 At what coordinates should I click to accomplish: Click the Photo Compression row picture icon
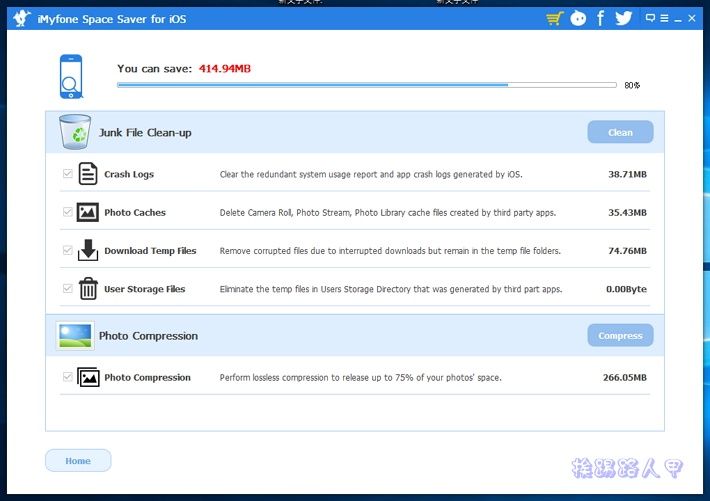(88, 377)
